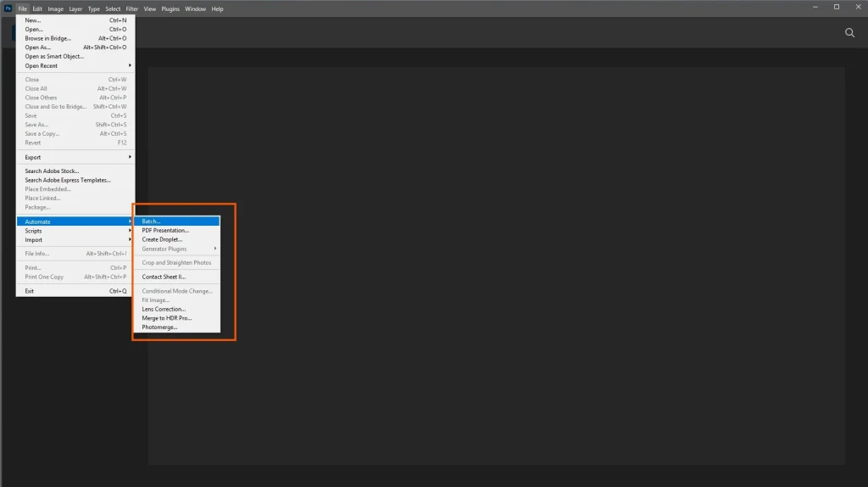Select Browse in Bridge...

(75, 38)
